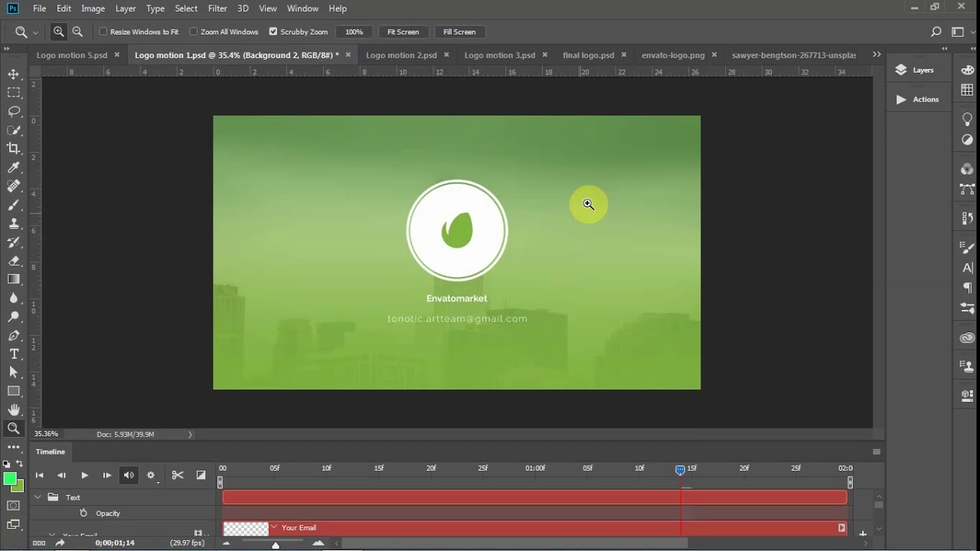
Task: Open the Learn lightbulb panel icon
Action: [967, 119]
